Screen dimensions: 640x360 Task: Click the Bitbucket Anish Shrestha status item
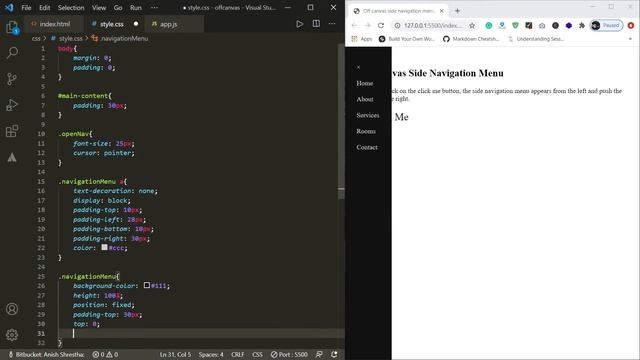click(46, 354)
